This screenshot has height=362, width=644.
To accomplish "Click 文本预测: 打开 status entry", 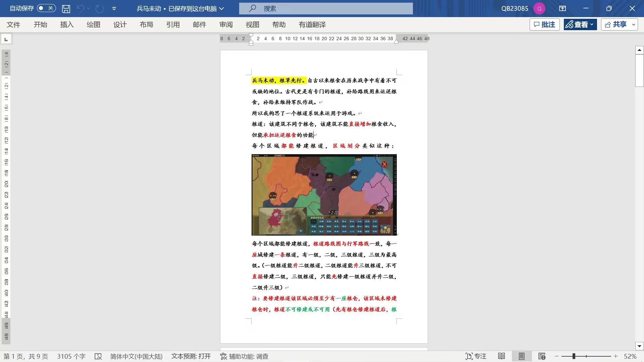I will pos(191,356).
